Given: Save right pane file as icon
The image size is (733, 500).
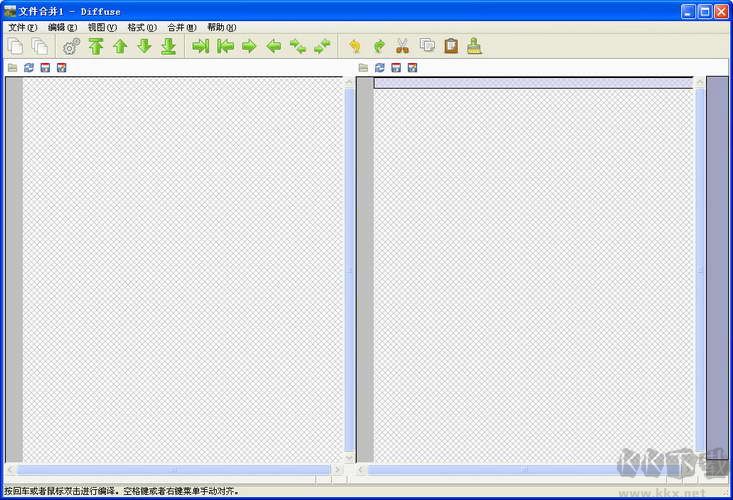Looking at the screenshot, I should 412,68.
